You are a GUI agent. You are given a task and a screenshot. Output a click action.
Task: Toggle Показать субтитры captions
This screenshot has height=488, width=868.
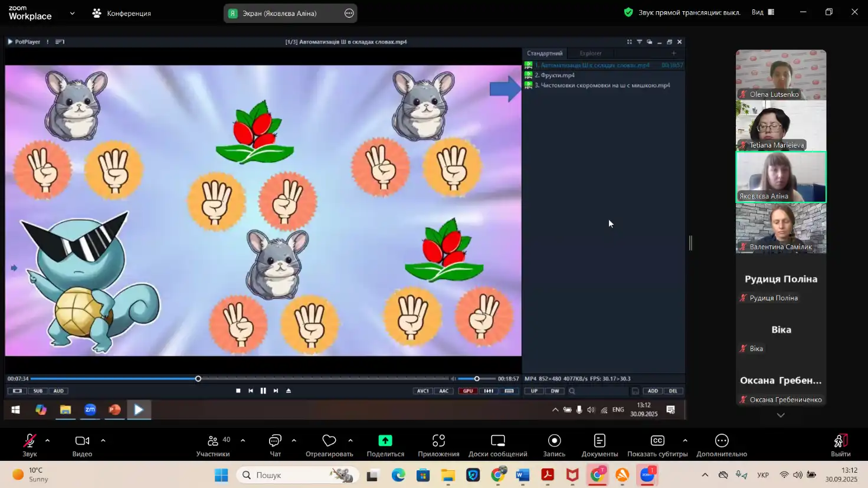tap(657, 445)
